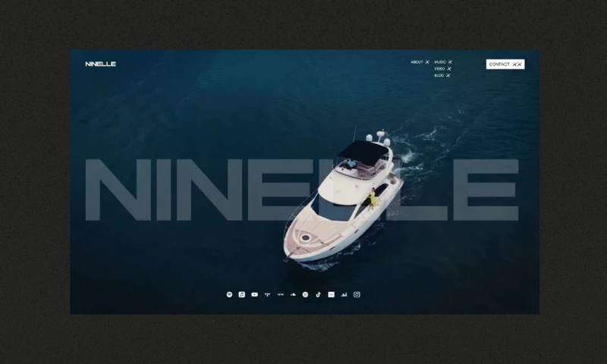Open the ABOUT menu link
This screenshot has height=364, width=607.
[420, 62]
